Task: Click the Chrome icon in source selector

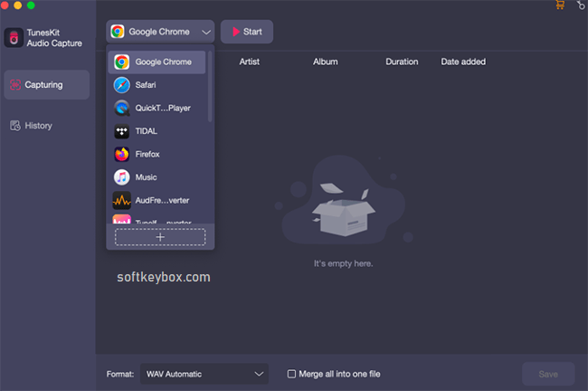Action: click(x=118, y=32)
